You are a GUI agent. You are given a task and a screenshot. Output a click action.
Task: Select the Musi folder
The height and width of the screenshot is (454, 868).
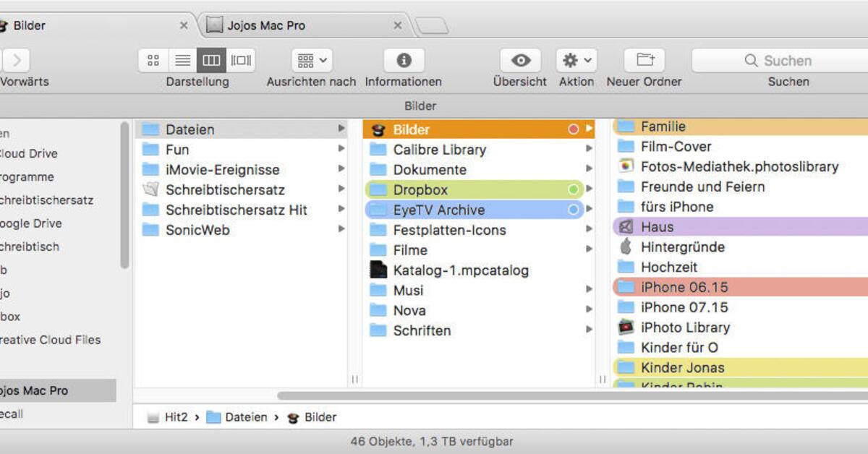pos(479,291)
